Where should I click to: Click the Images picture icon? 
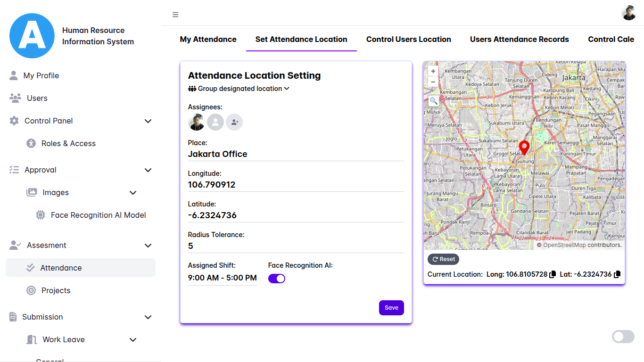[32, 192]
